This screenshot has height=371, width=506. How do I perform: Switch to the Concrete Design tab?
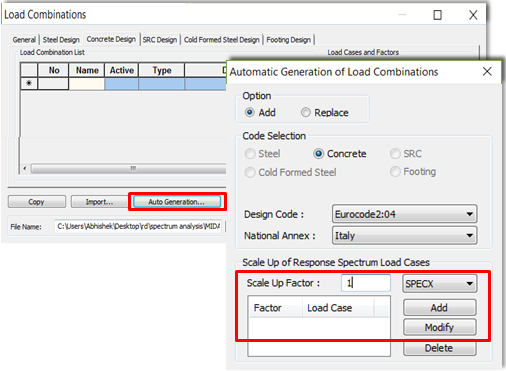(111, 39)
